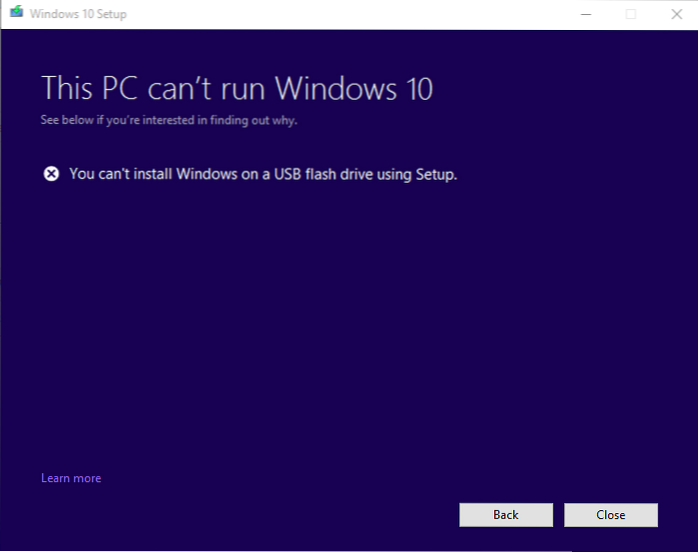Click the 'Windows 10 Setup' title text

pos(78,15)
